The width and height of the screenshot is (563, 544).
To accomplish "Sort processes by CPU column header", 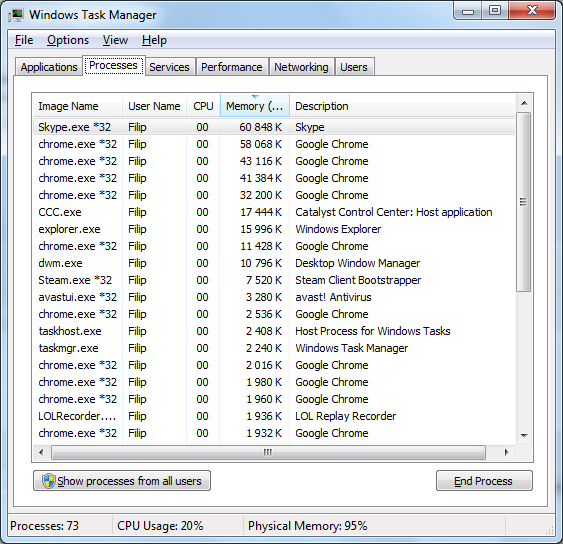I will pos(203,106).
